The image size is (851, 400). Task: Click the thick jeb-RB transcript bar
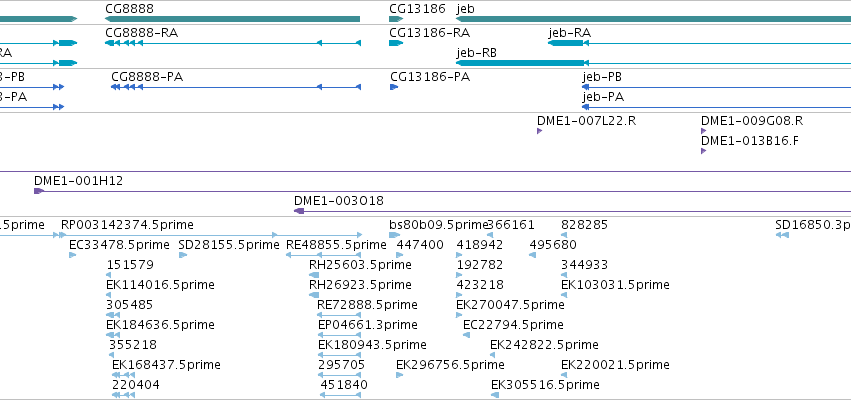[x=520, y=63]
